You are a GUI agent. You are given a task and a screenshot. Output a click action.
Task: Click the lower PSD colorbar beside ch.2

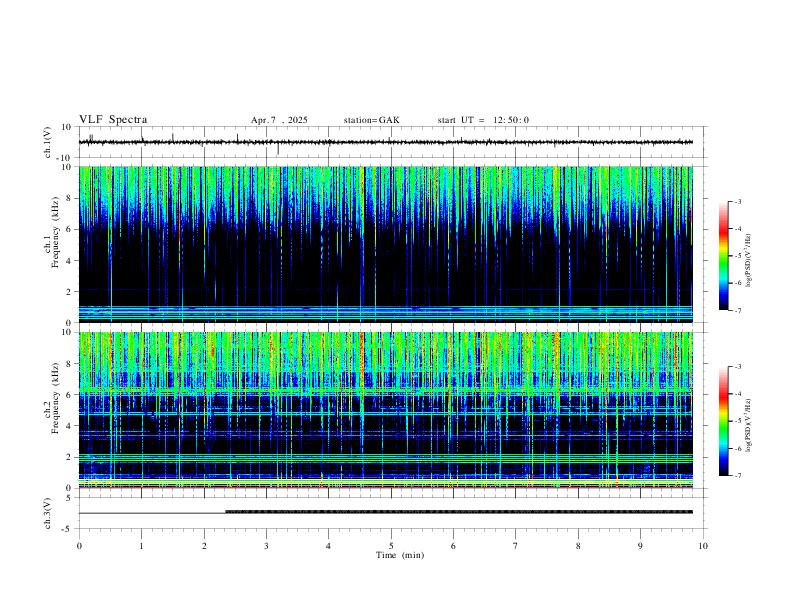tap(723, 421)
